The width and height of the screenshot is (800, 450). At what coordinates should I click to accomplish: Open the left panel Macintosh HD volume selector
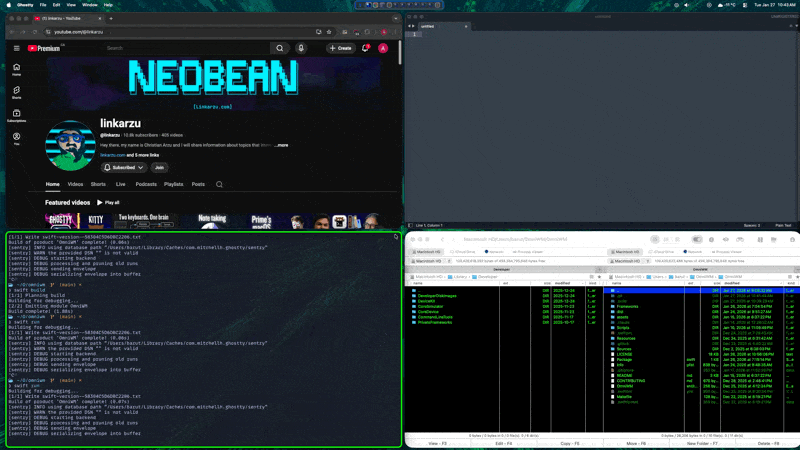[431, 261]
